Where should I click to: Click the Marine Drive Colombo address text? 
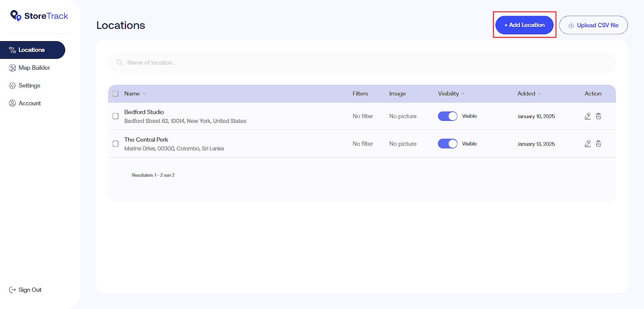tap(174, 149)
